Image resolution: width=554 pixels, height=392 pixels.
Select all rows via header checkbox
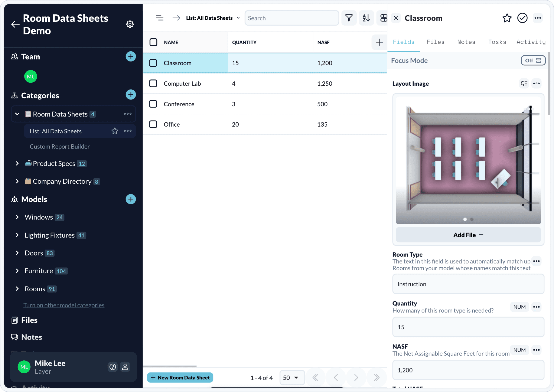153,42
